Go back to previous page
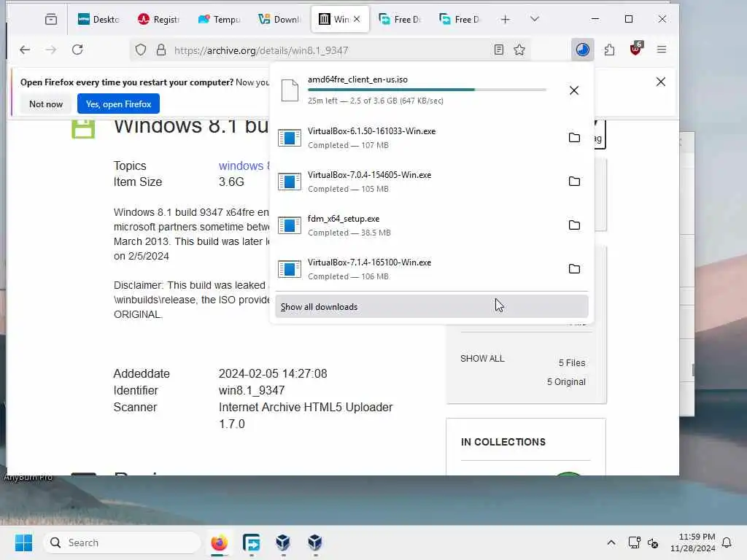This screenshot has width=747, height=560. (x=25, y=50)
